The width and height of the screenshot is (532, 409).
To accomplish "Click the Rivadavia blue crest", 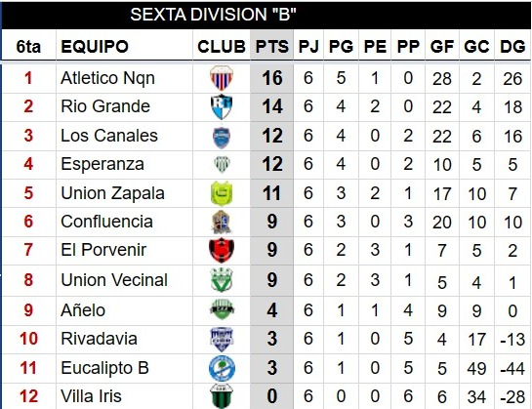I will point(222,339).
